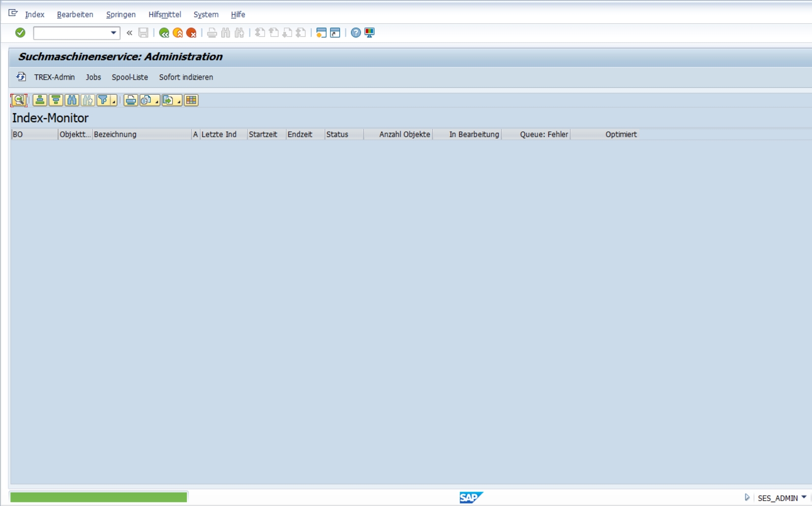This screenshot has height=506, width=812.
Task: Open the Hilfsmittel menu
Action: 165,15
